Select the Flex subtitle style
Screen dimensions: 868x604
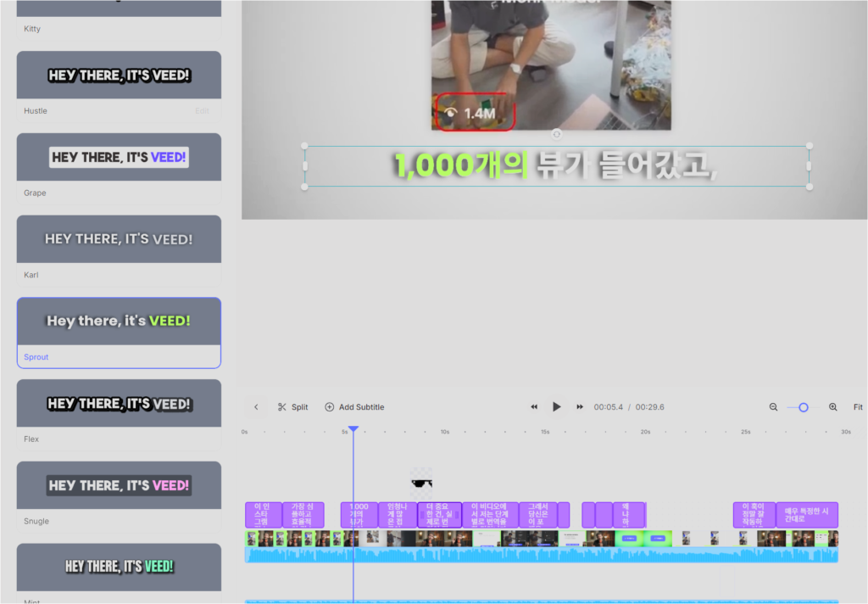click(x=119, y=404)
